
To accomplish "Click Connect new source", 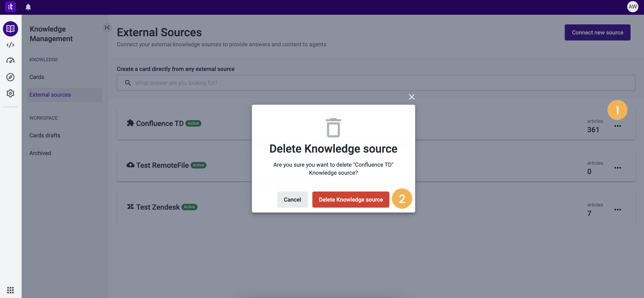I will [597, 32].
